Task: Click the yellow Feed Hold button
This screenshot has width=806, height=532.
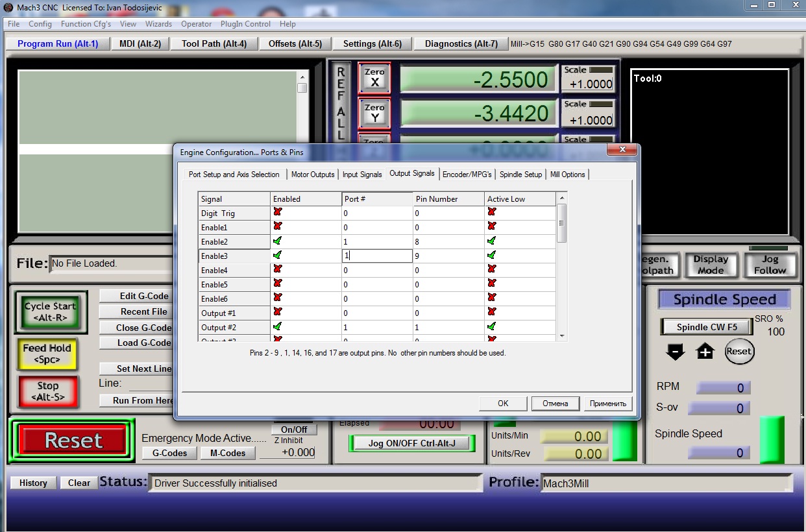Action: [x=47, y=354]
